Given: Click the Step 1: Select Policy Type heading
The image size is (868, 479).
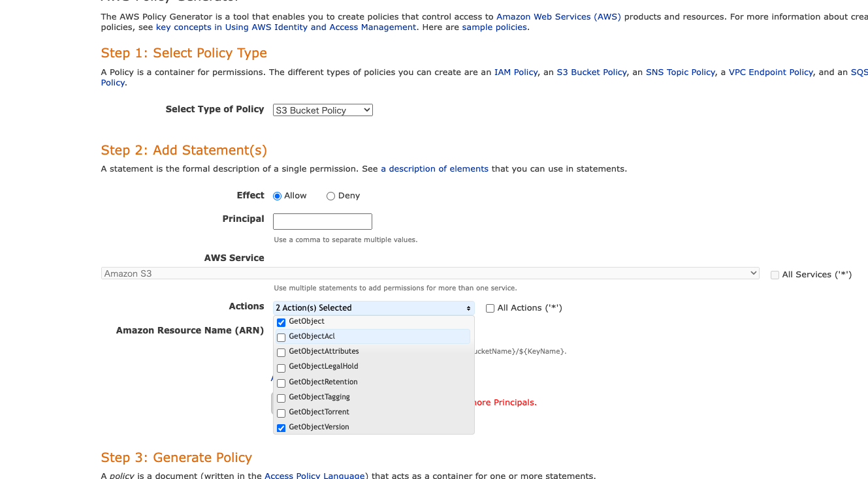Looking at the screenshot, I should [184, 53].
